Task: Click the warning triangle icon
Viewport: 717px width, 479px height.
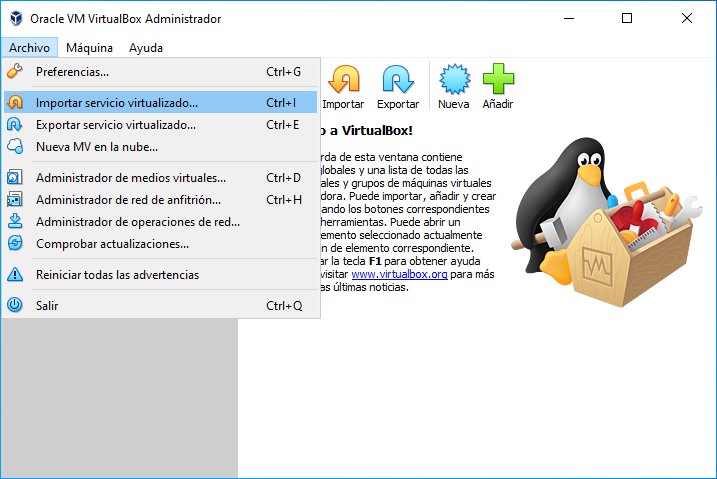Action: point(15,274)
